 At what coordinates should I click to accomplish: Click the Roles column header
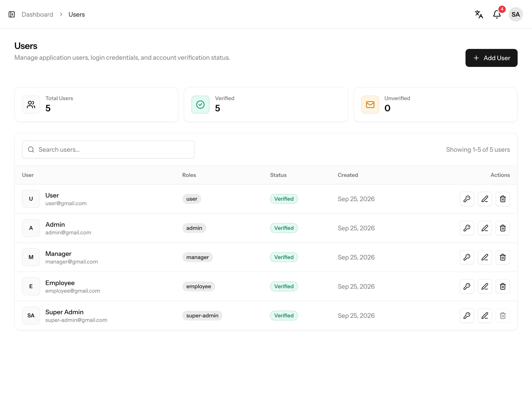[x=189, y=175]
